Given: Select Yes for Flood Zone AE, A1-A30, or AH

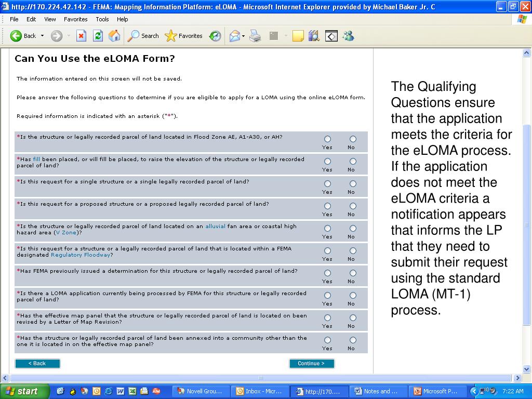Looking at the screenshot, I should pyautogui.click(x=327, y=139).
